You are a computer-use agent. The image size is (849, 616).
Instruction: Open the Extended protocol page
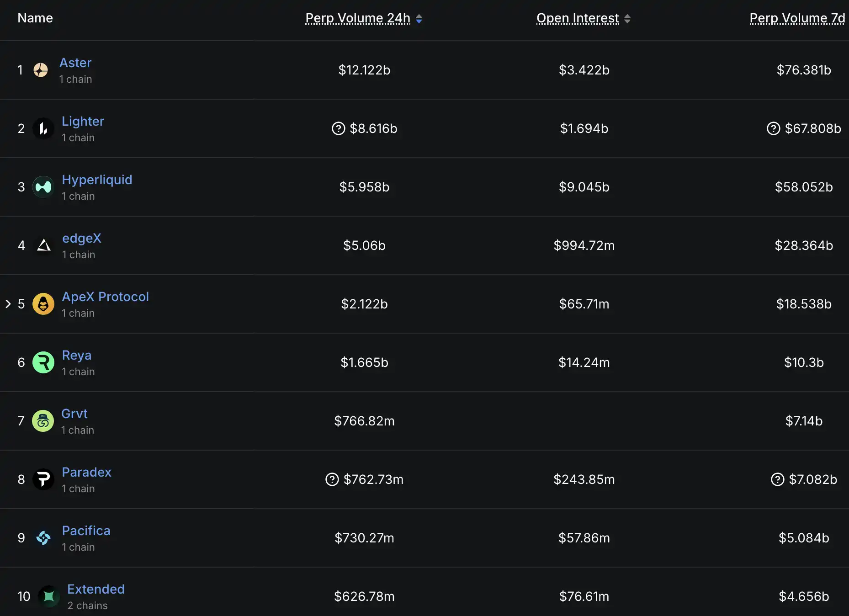pos(96,589)
